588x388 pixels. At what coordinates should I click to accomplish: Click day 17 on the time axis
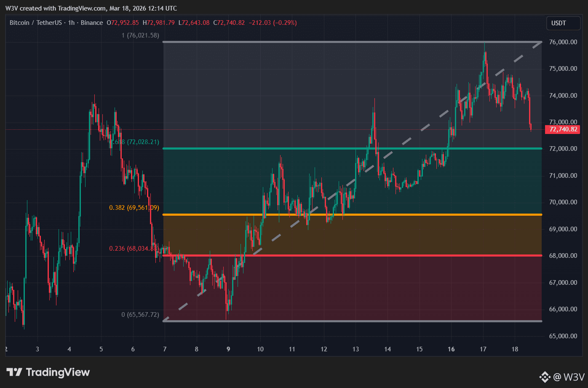pyautogui.click(x=483, y=349)
